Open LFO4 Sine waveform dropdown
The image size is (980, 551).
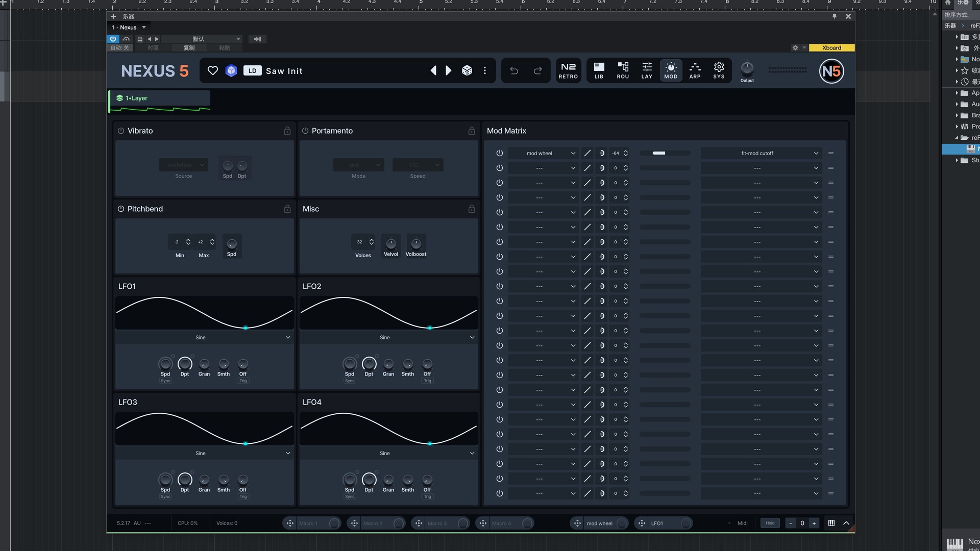(388, 453)
